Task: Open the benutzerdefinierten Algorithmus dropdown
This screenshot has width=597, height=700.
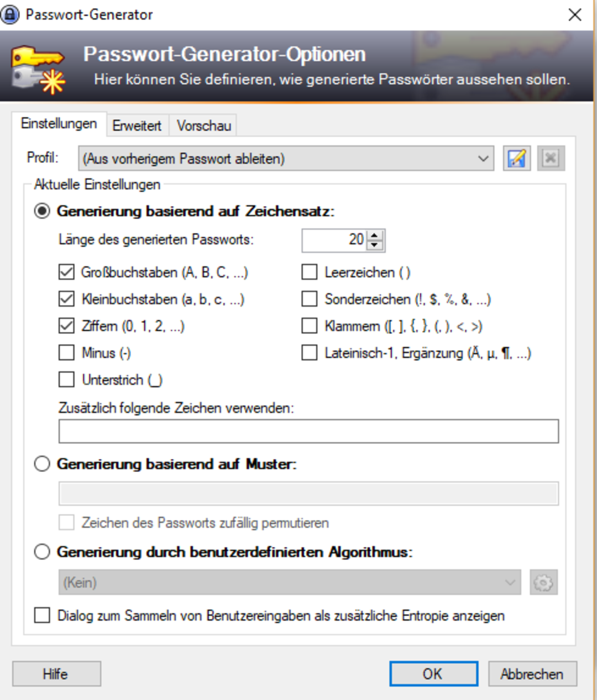Action: click(290, 583)
